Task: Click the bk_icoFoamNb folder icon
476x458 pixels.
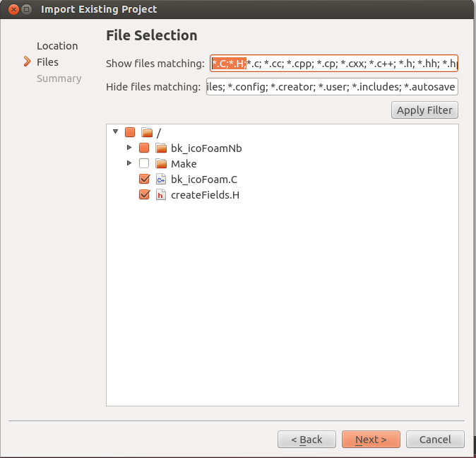Action: click(x=160, y=148)
